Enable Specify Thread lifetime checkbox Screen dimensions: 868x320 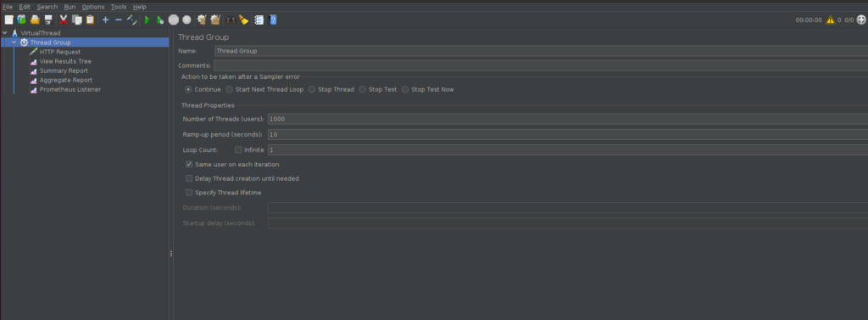pos(189,193)
